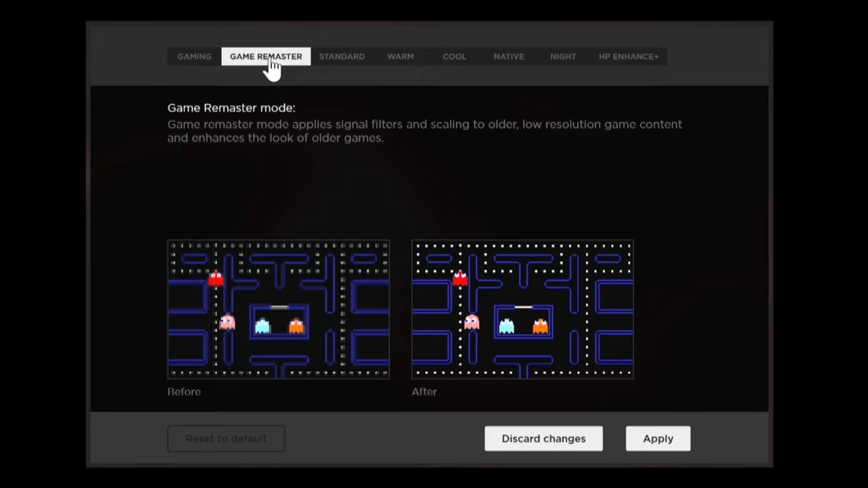Switch to the Gaming tab
This screenshot has height=488, width=868.
point(194,56)
